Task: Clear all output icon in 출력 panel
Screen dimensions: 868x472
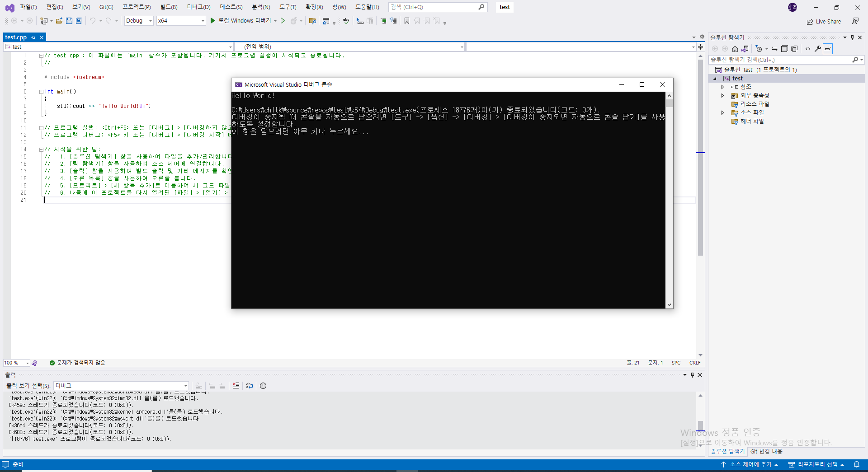Action: pyautogui.click(x=236, y=386)
